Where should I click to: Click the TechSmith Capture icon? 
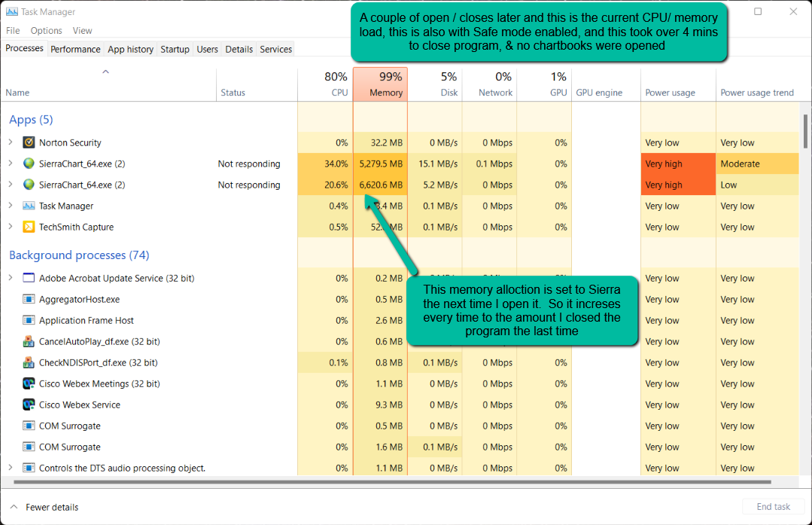[29, 227]
